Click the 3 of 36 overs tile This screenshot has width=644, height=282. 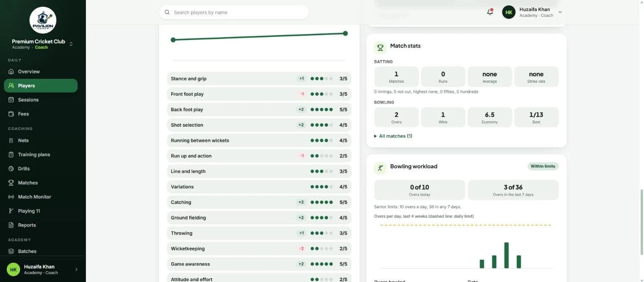pyautogui.click(x=513, y=190)
